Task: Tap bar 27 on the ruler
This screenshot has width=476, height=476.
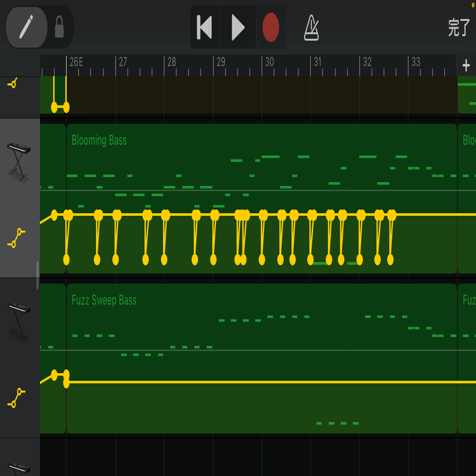Action: click(x=122, y=62)
